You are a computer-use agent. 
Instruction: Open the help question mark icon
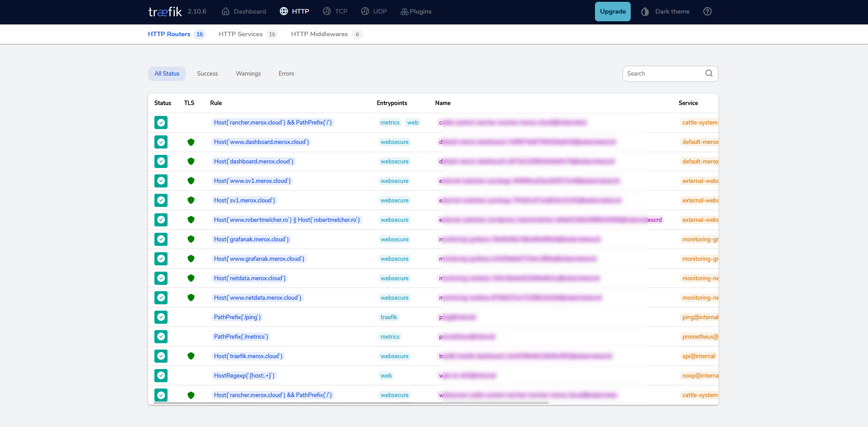707,11
